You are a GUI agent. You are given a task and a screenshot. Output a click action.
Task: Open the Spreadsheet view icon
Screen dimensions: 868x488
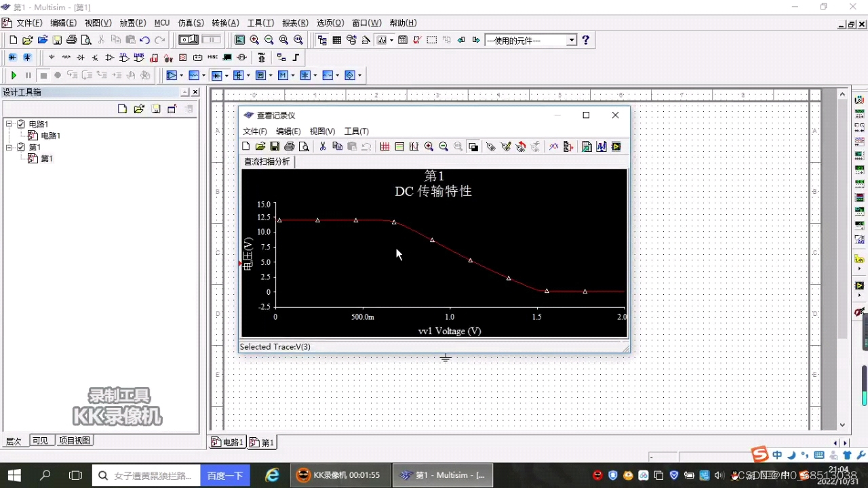point(337,40)
